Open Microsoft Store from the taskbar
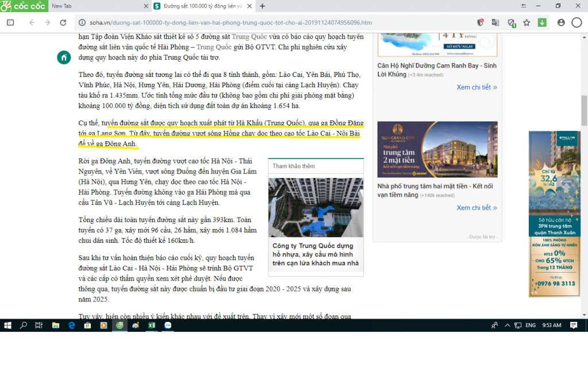Viewport: 588px width, 388px height. tap(87, 325)
